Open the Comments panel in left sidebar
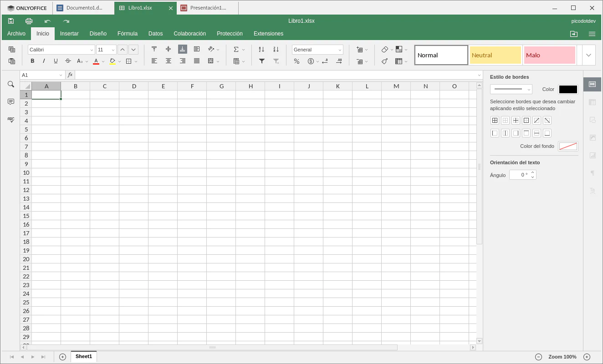The image size is (603, 364). coord(11,102)
